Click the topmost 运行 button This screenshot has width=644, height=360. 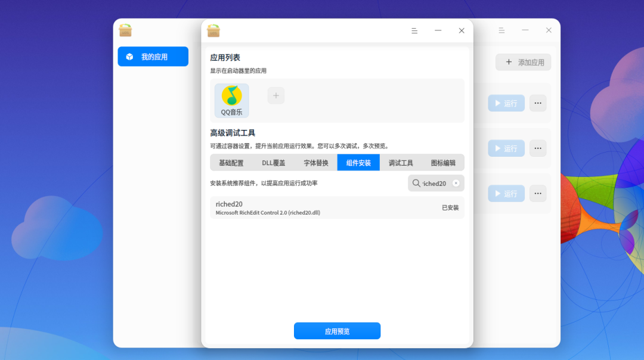[506, 103]
